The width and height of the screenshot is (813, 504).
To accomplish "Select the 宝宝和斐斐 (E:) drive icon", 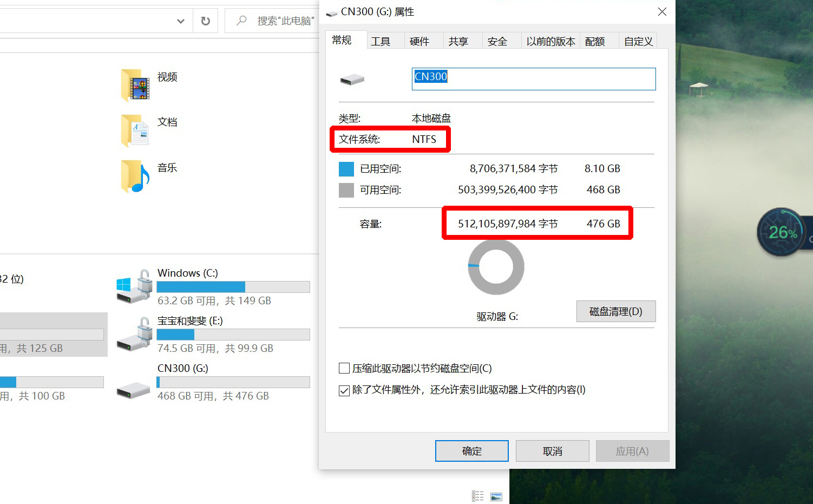I will tap(134, 334).
